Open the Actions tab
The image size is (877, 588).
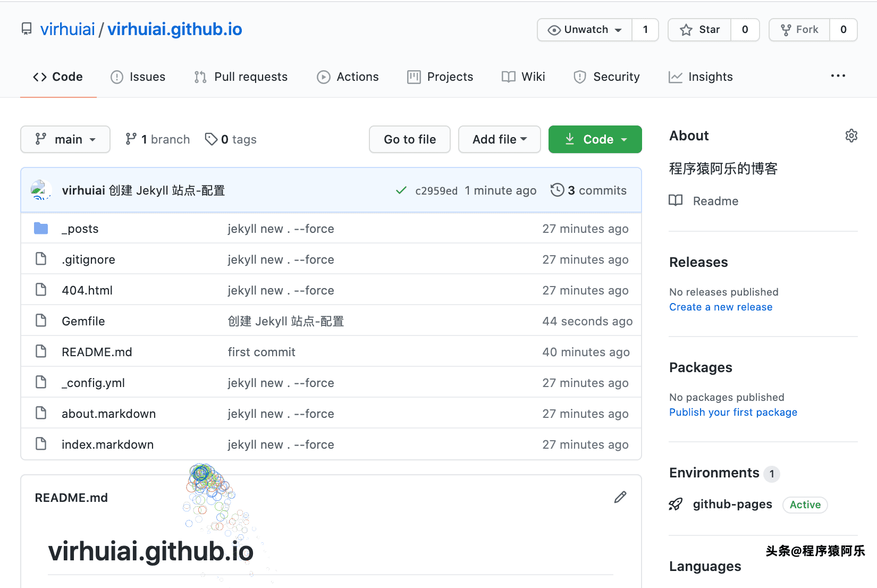(348, 77)
